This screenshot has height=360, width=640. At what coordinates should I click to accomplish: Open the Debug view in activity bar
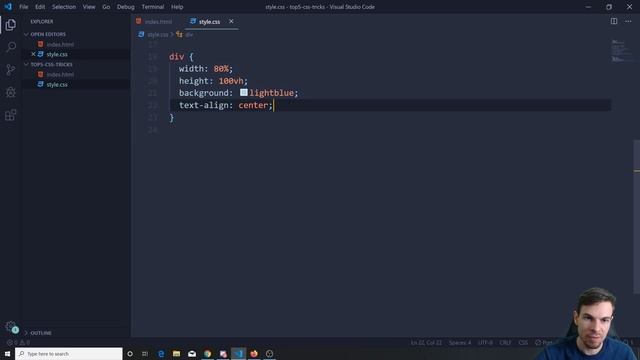tap(11, 92)
